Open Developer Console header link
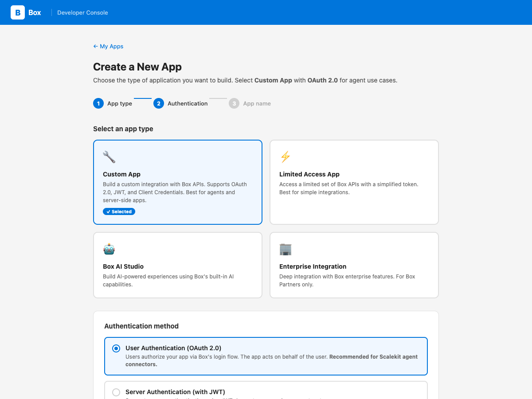The height and width of the screenshot is (399, 532). click(82, 13)
